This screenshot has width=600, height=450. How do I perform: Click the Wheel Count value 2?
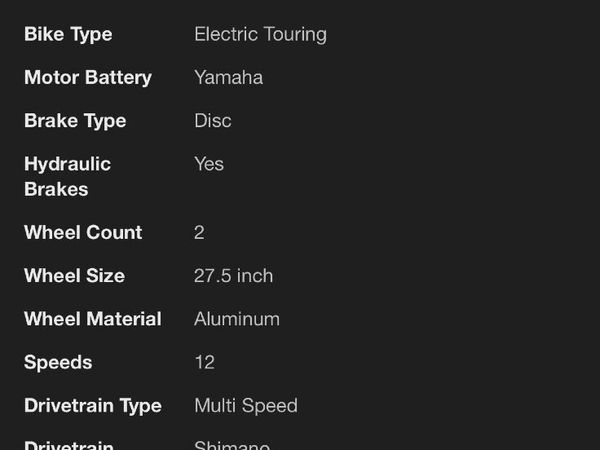199,233
